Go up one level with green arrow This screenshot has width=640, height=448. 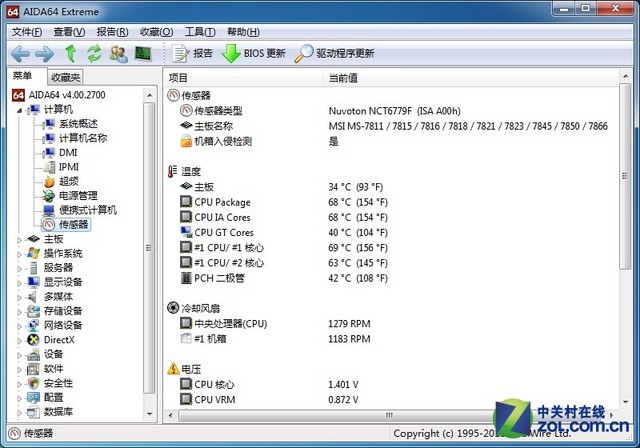[71, 53]
